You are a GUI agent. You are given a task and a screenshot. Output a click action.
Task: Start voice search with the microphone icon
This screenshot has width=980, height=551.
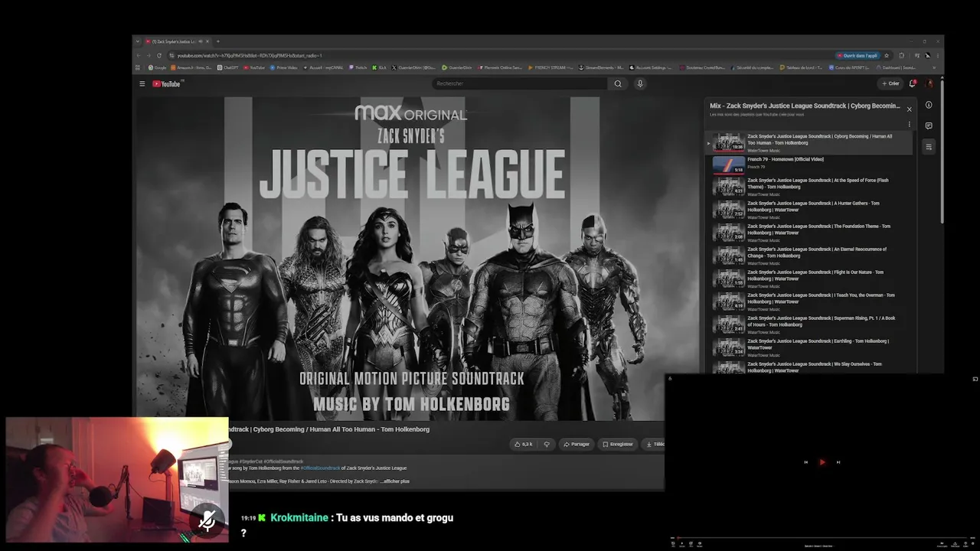(x=640, y=83)
